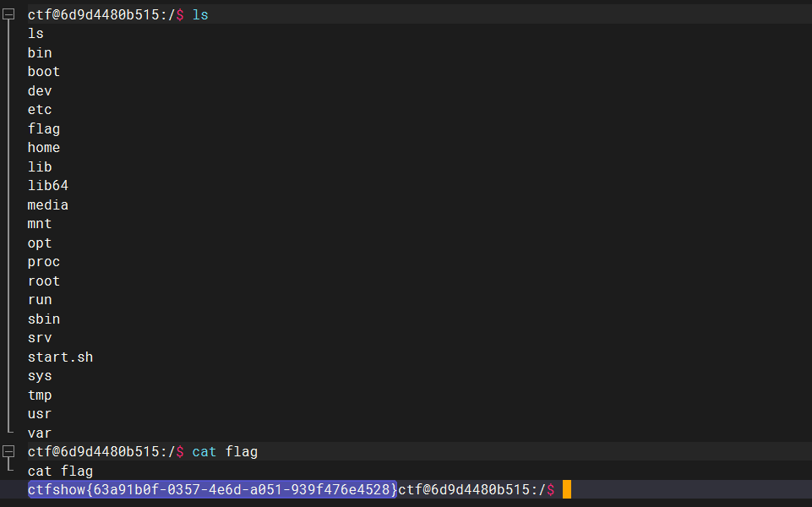Click the last prompt after the flag
This screenshot has width=812, height=507.
[477, 489]
